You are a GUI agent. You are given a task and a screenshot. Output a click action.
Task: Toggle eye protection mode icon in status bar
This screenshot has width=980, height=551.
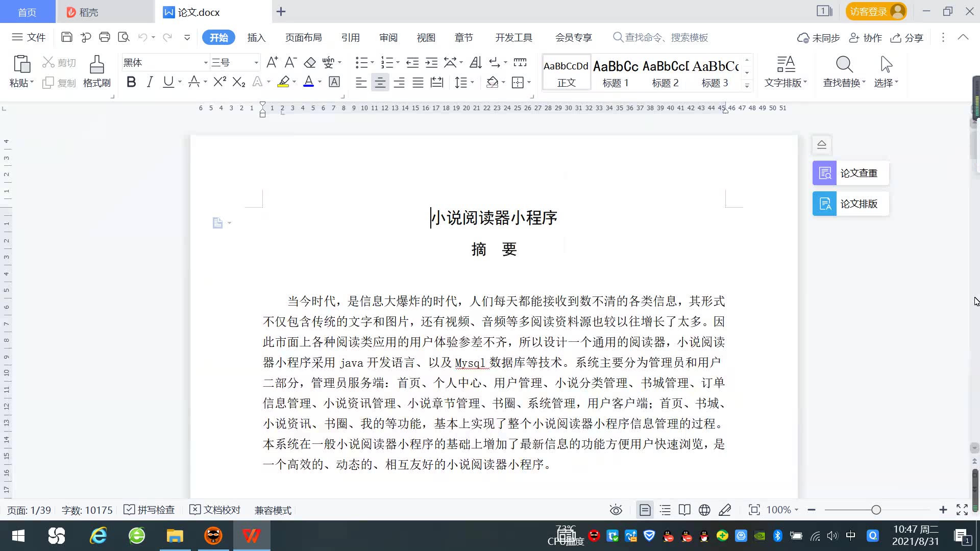pyautogui.click(x=616, y=510)
